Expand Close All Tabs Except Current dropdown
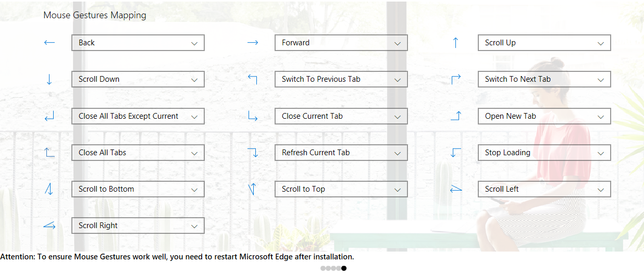Screen dimensions: 644x275 point(138,116)
